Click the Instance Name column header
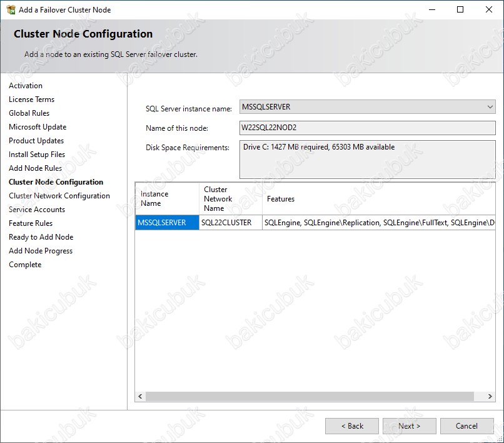The image size is (504, 443). pos(167,199)
